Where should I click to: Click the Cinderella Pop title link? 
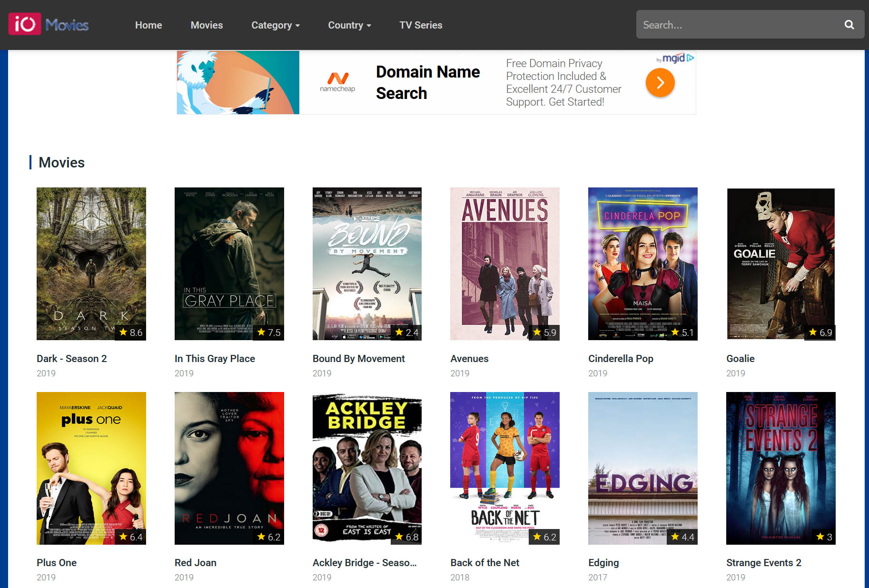(621, 359)
